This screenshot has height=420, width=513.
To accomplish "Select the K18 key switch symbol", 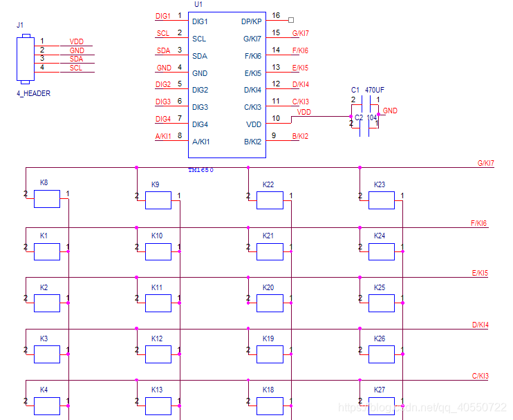I will (x=270, y=406).
